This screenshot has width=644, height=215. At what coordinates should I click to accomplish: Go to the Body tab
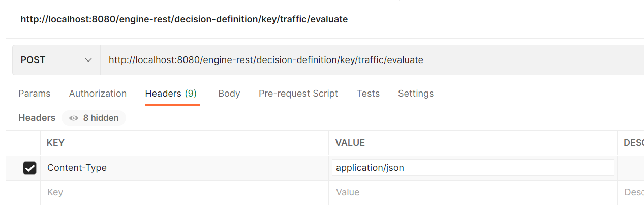(x=229, y=94)
